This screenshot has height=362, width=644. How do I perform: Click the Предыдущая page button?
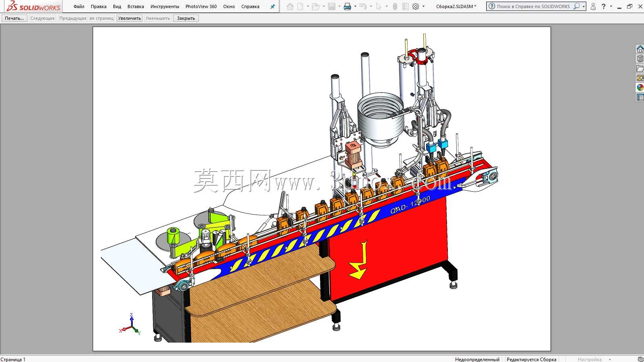73,18
